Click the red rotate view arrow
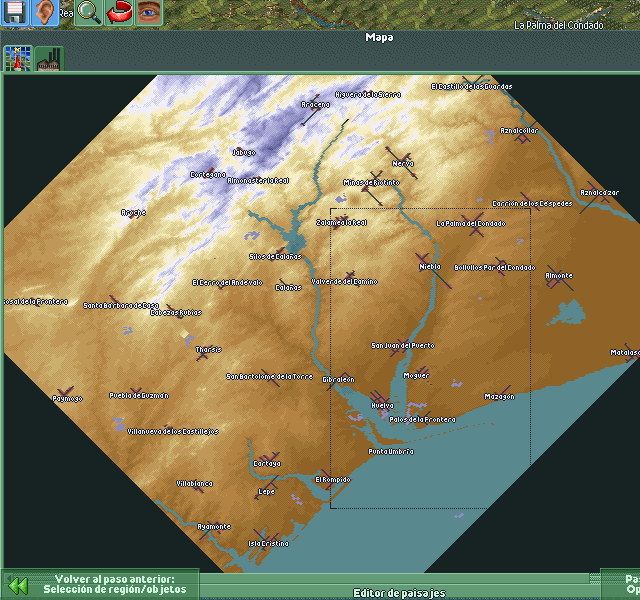 [119, 12]
